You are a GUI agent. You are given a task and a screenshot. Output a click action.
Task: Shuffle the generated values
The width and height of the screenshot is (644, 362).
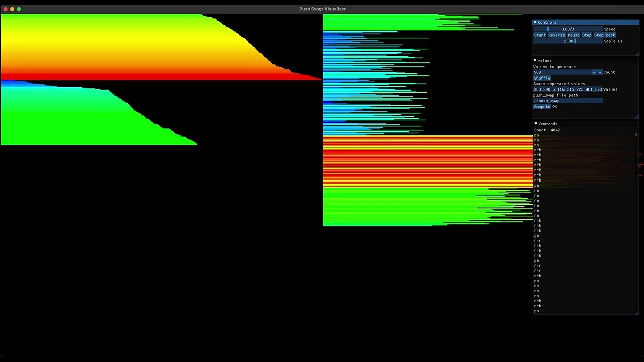(x=542, y=78)
